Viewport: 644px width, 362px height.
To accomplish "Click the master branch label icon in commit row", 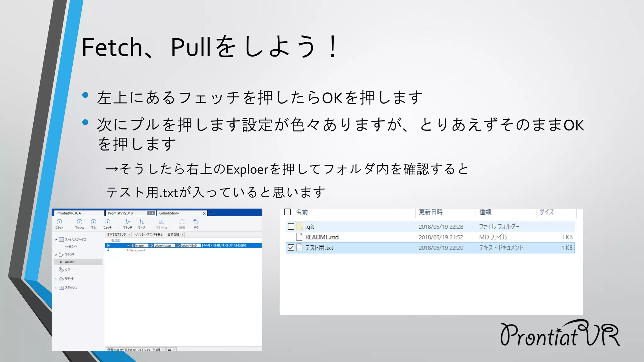I will [133, 245].
